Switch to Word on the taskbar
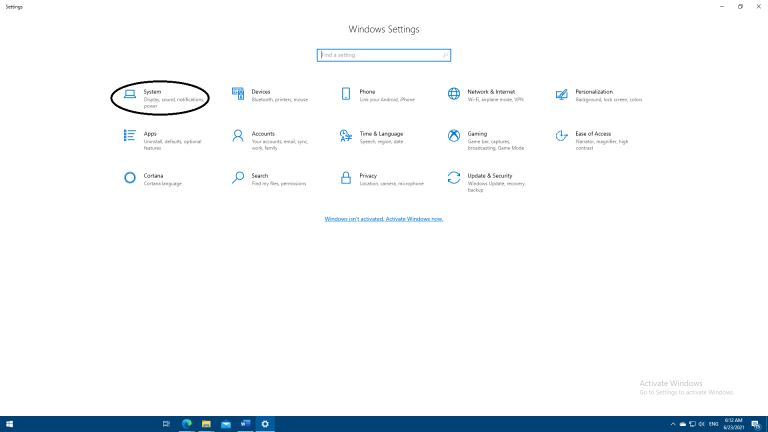The width and height of the screenshot is (768, 432). 245,424
